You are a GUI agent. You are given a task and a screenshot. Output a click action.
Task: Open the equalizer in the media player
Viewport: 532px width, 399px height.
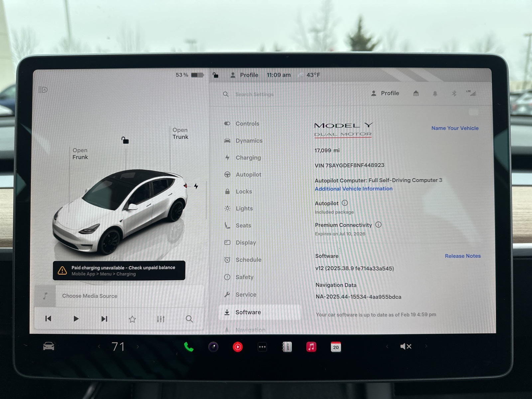click(x=161, y=319)
